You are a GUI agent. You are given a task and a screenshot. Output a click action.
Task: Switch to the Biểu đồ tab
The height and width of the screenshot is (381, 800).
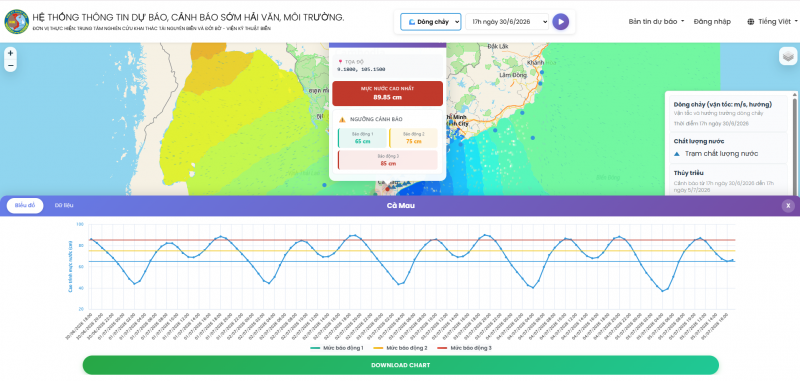pos(25,206)
